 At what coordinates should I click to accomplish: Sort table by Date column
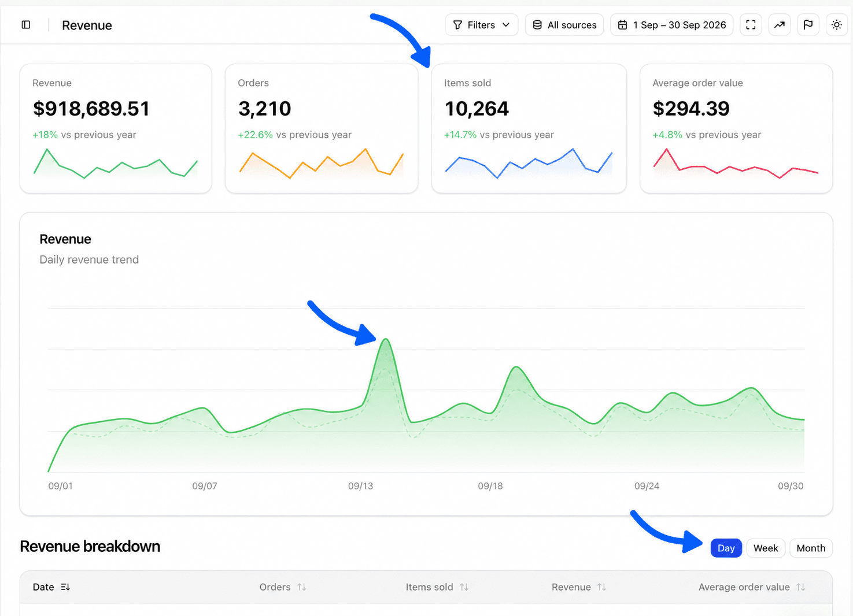(51, 587)
